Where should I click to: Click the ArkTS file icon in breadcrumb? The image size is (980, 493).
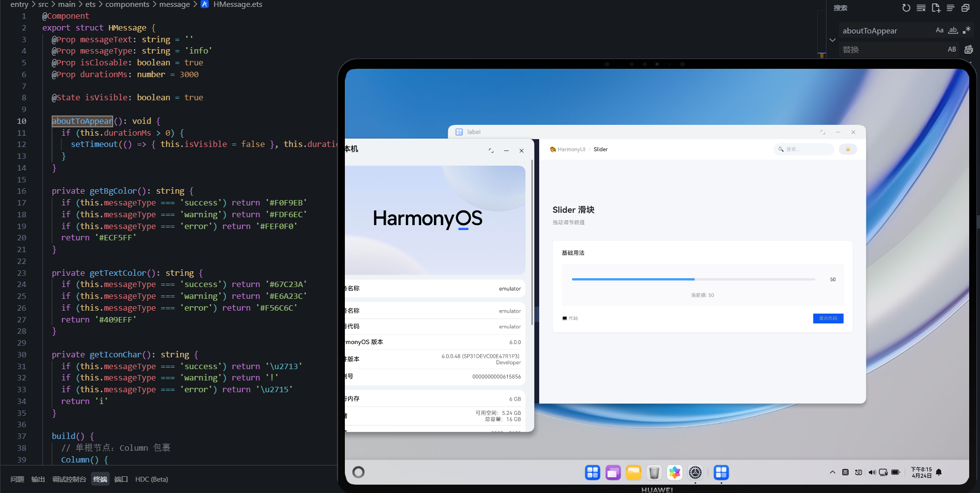(x=205, y=4)
